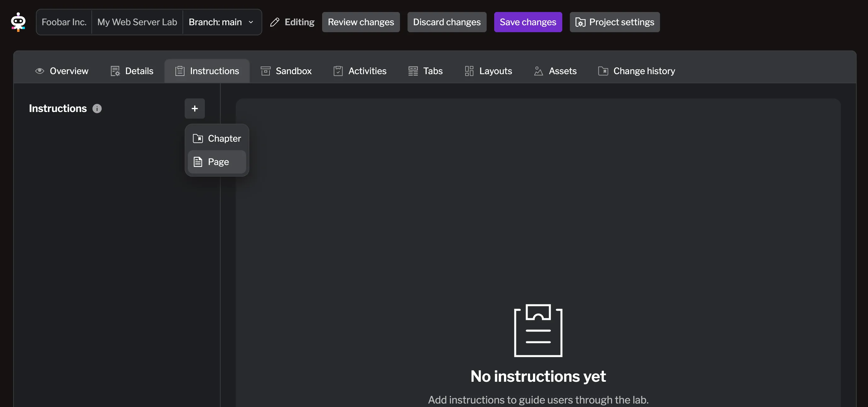868x407 pixels.
Task: Click the Activities clipboard icon
Action: tap(338, 71)
